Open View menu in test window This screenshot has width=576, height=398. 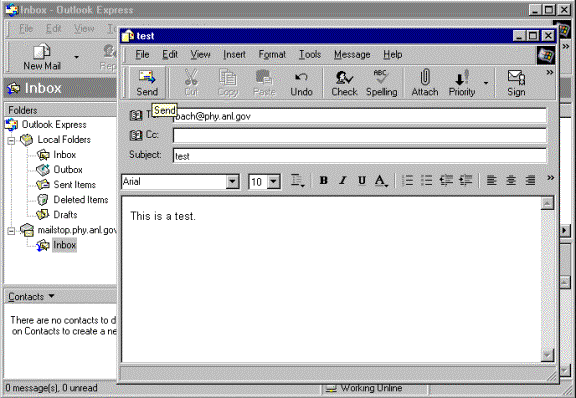point(200,54)
